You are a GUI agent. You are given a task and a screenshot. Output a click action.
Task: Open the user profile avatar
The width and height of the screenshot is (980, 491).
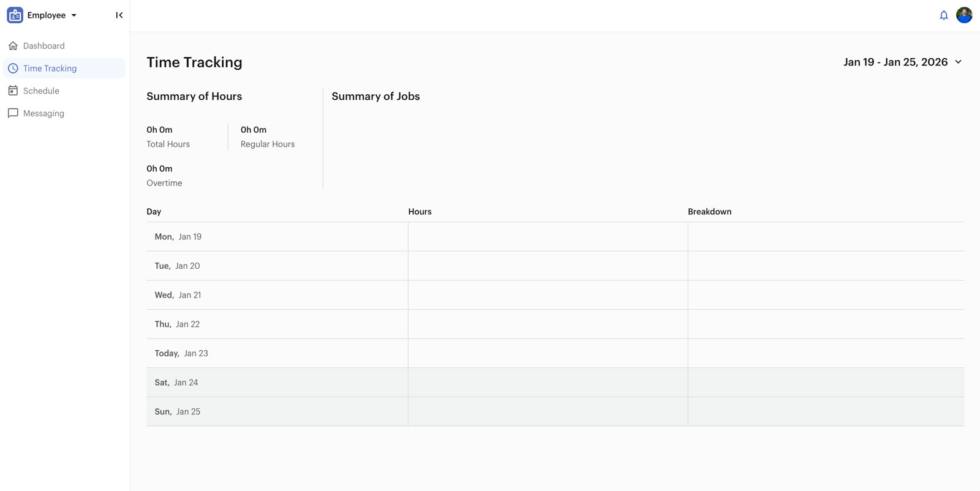click(964, 15)
